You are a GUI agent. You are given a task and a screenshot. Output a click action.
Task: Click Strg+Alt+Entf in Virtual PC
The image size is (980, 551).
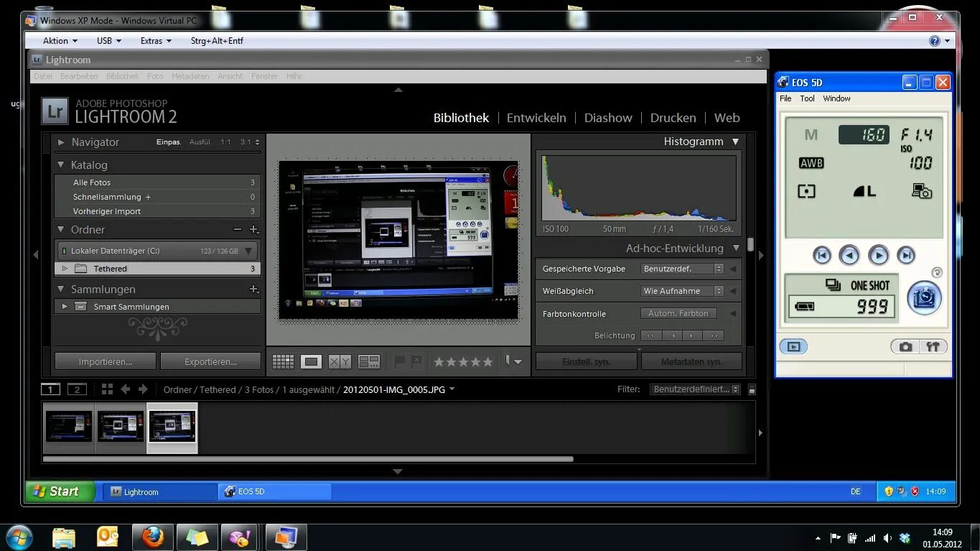click(217, 41)
